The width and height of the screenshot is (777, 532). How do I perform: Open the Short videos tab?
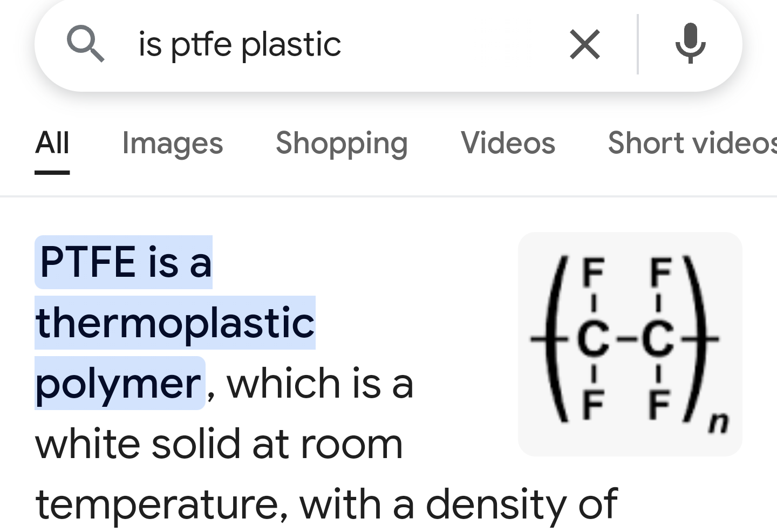[692, 143]
